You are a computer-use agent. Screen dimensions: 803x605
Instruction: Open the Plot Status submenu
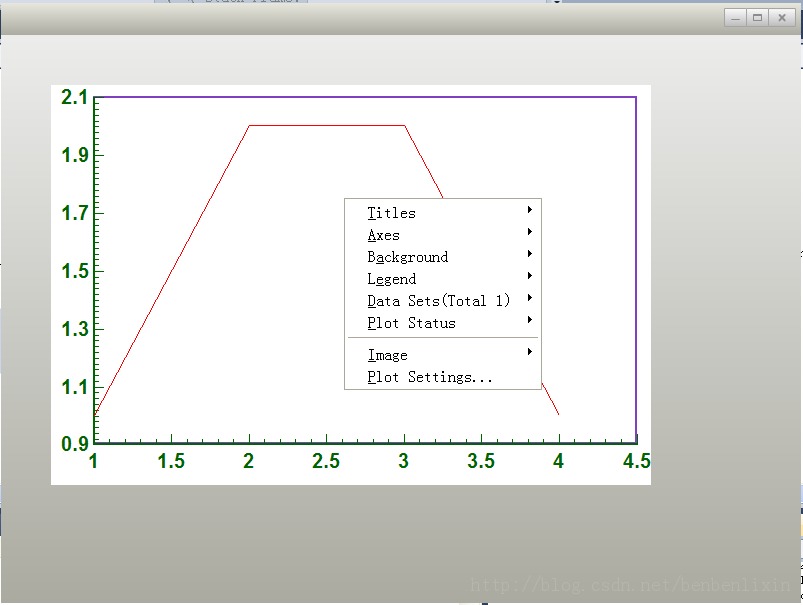point(442,323)
